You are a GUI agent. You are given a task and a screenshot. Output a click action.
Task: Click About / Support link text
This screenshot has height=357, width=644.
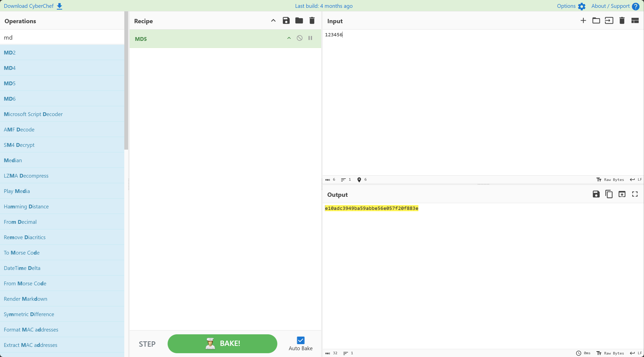pyautogui.click(x=610, y=6)
